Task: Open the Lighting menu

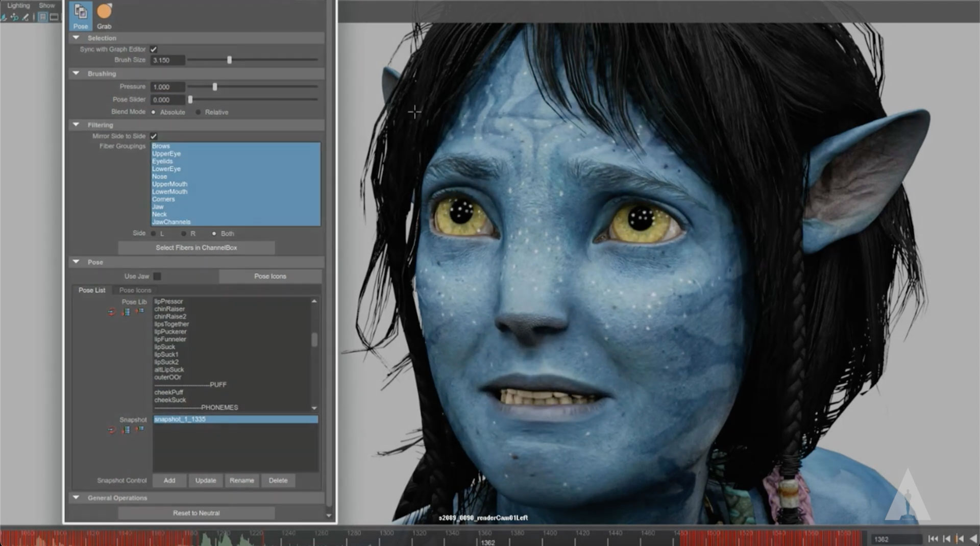Action: (x=18, y=5)
